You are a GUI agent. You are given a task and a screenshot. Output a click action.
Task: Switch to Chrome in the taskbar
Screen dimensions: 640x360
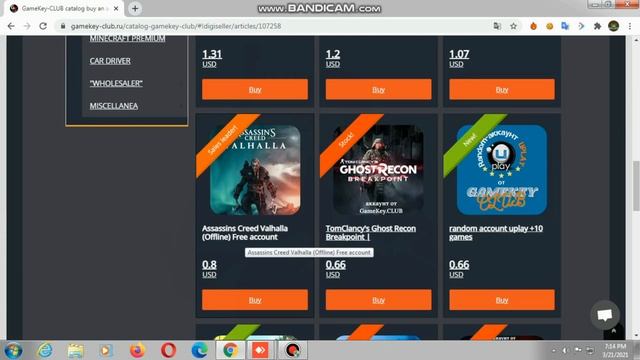coord(230,351)
